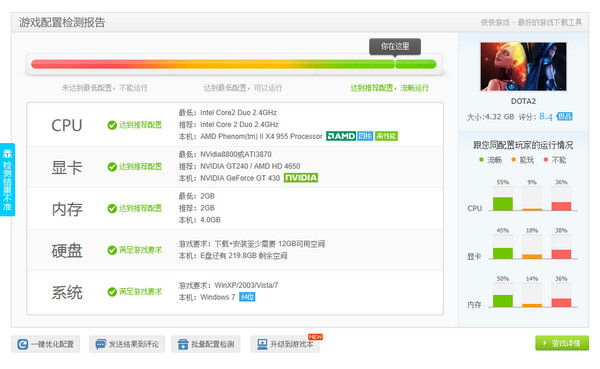Click the CPU 36% red bar
The image size is (600, 369).
pos(561,206)
